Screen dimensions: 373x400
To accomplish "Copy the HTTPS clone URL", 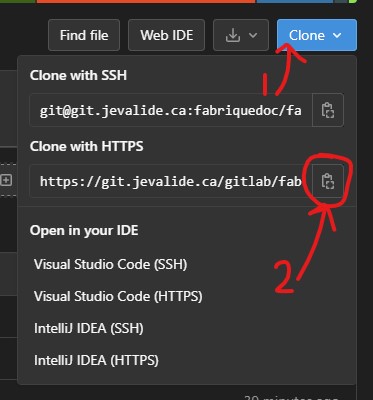I will click(x=328, y=181).
